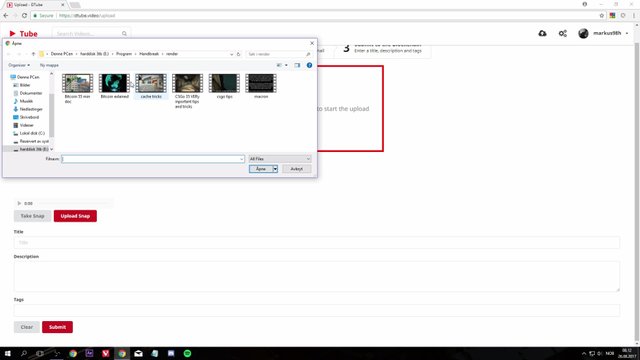640x360 pixels.
Task: Click the Title input field
Action: [x=317, y=242]
